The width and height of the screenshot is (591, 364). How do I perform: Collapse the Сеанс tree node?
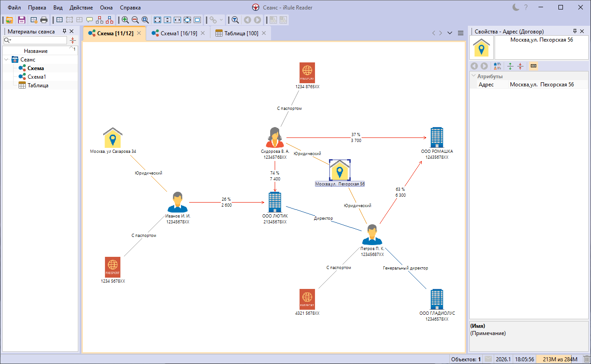tap(6, 60)
